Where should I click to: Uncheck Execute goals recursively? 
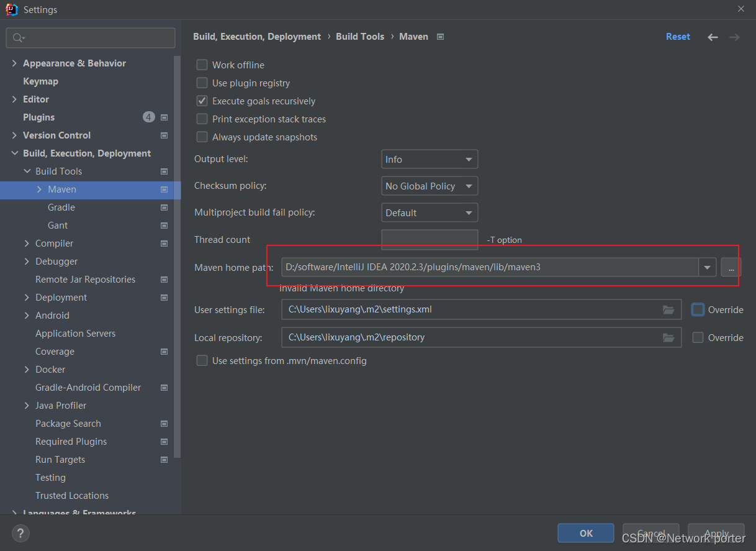point(202,101)
